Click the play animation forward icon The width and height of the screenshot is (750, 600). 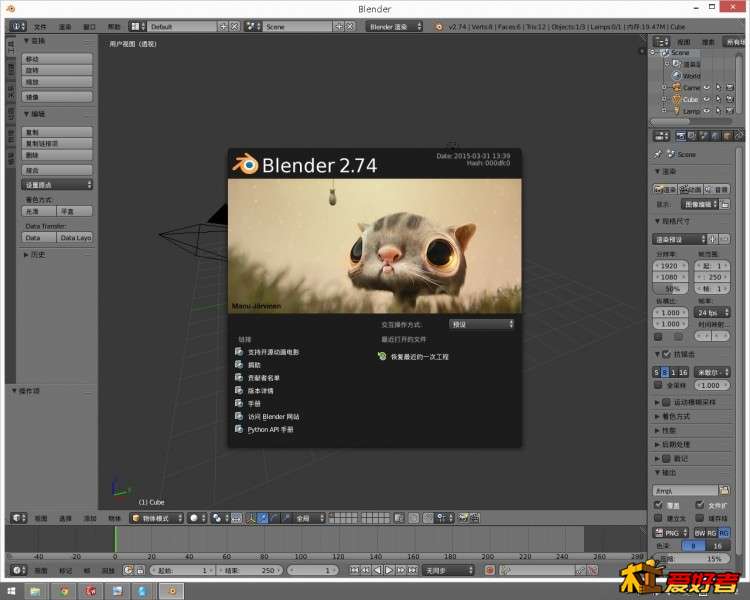pos(389,570)
